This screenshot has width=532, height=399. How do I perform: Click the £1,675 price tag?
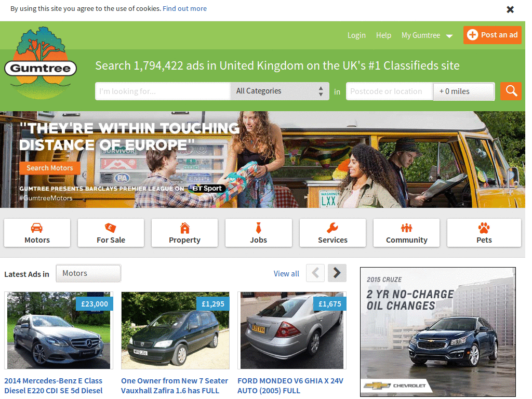point(330,303)
